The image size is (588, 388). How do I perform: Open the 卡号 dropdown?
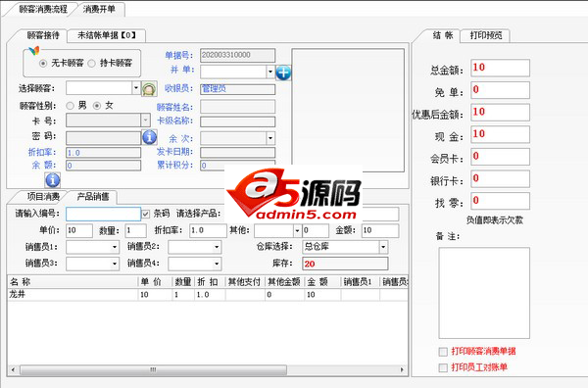point(145,120)
